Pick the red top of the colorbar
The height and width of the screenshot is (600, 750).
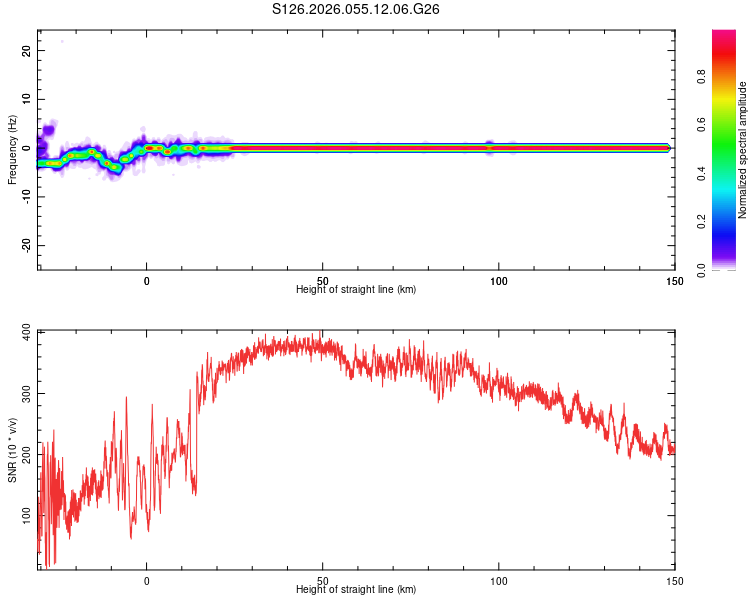click(x=724, y=38)
